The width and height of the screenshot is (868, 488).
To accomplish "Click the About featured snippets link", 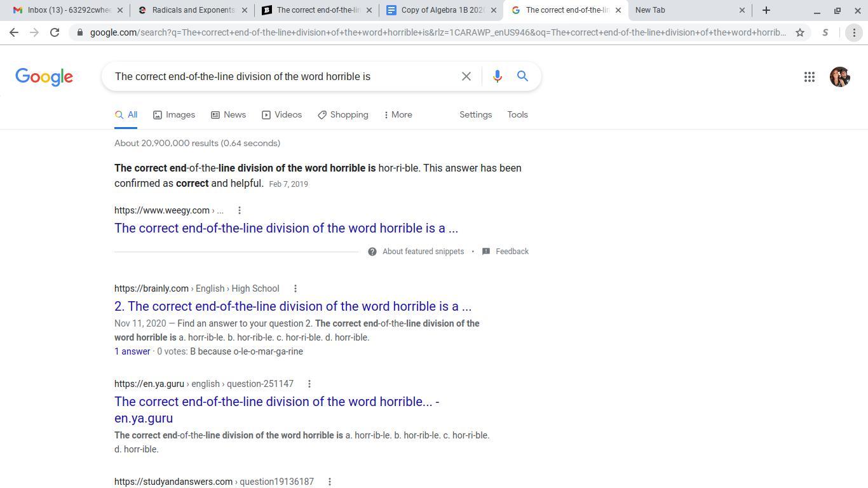I will coord(423,252).
